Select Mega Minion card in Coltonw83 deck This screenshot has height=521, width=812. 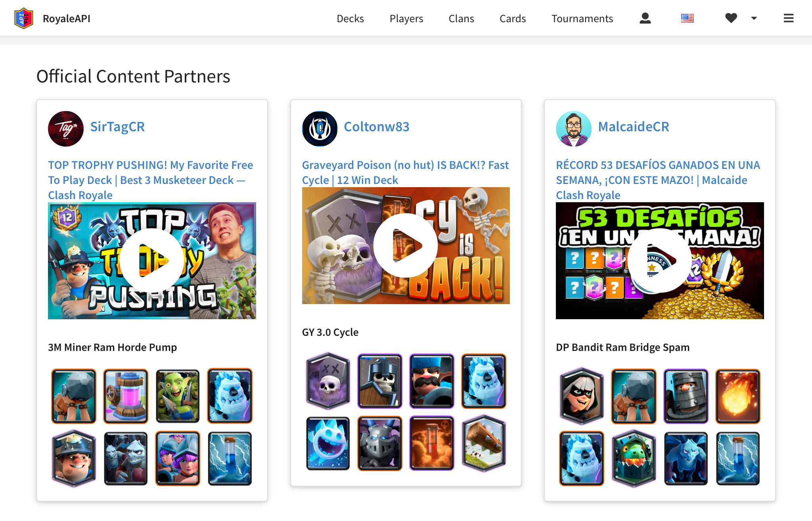pyautogui.click(x=380, y=444)
